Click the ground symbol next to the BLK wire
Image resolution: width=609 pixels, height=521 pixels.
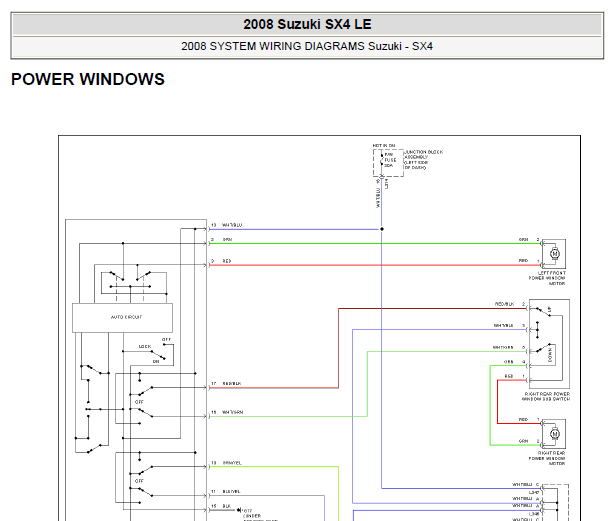[x=238, y=510]
